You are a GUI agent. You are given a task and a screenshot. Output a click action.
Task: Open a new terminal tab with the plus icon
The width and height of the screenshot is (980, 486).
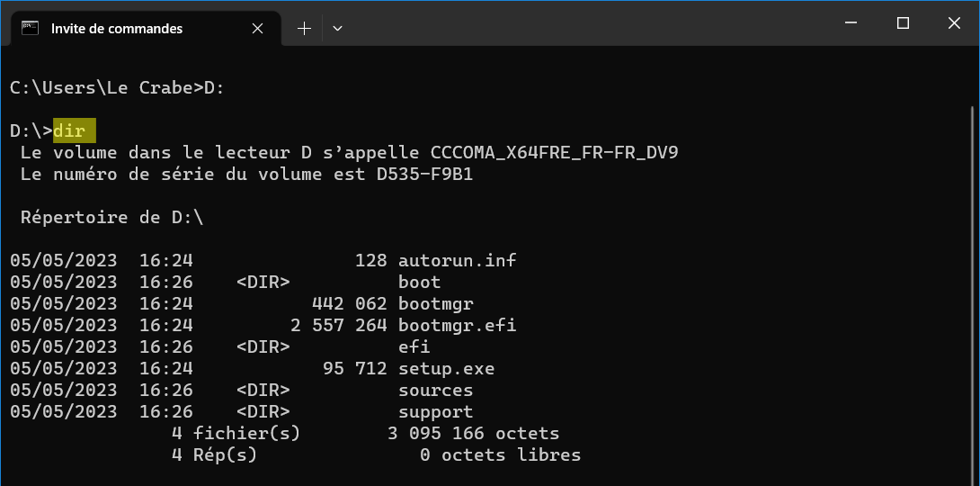pos(305,29)
